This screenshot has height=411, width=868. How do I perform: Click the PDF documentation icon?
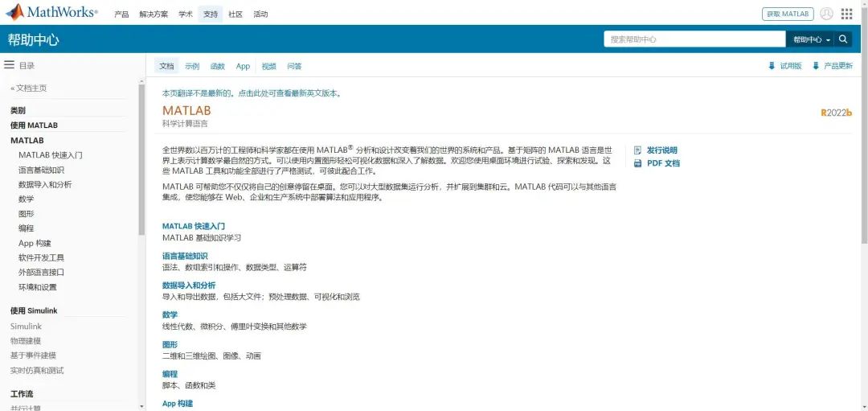[x=637, y=163]
